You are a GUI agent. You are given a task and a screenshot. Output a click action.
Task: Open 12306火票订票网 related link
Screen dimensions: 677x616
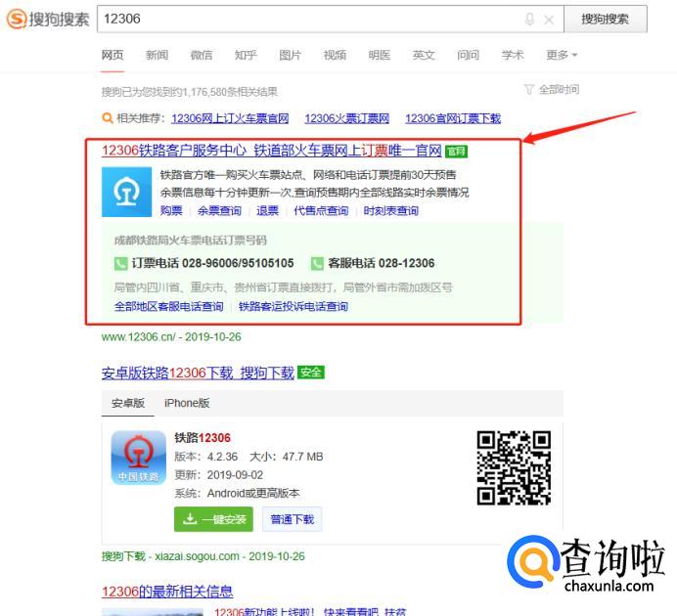(x=346, y=118)
